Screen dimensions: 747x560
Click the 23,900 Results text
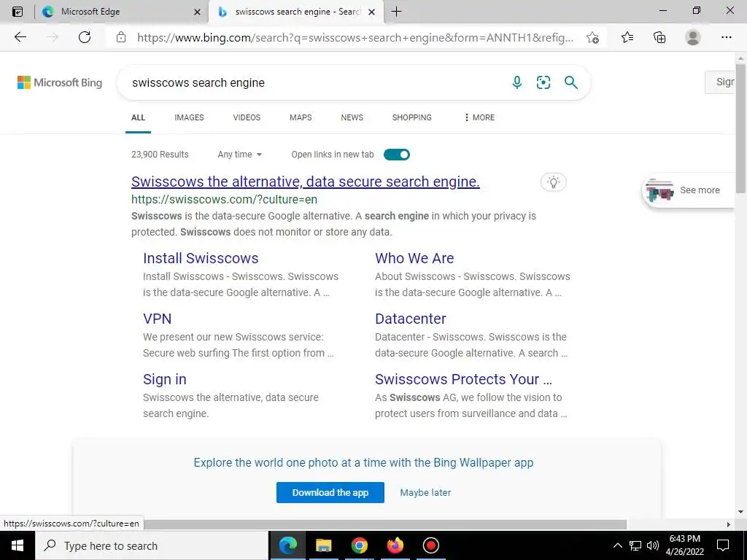[160, 155]
